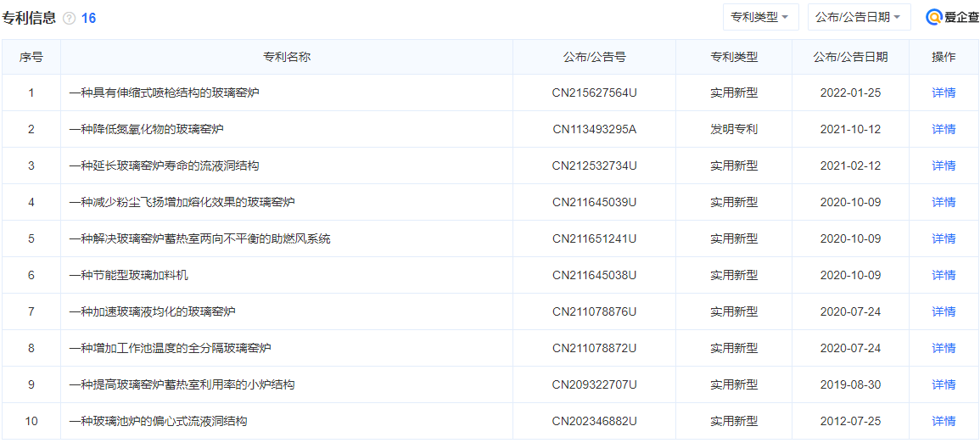Open 详情 for patent CN211078872U
Screen dimensions: 980x443
coord(943,348)
